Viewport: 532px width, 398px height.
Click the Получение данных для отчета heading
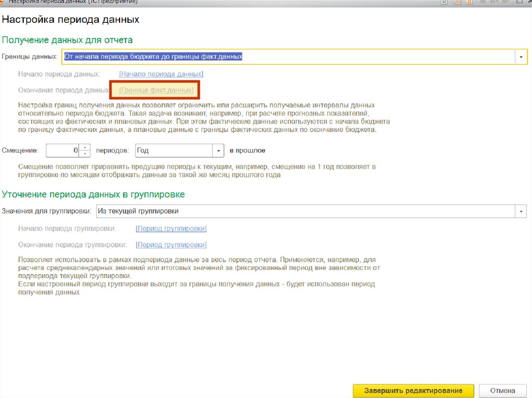coord(67,40)
